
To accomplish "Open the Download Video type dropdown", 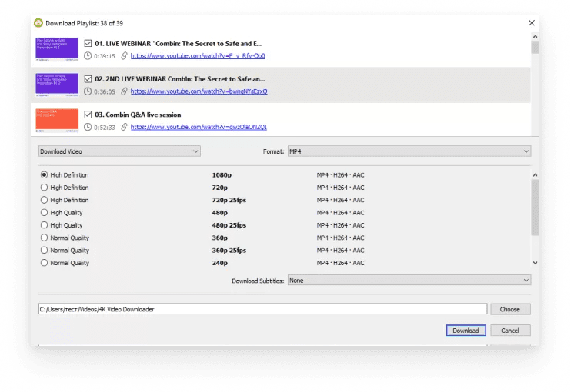I will 119,151.
